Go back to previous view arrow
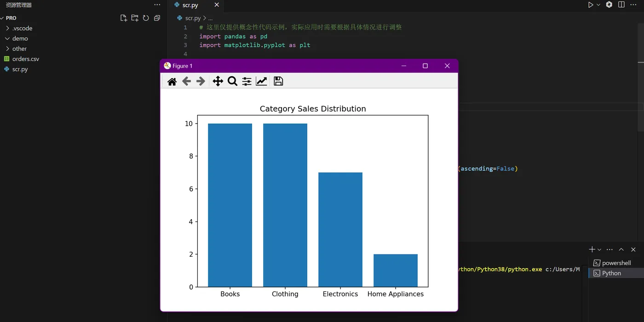 click(186, 81)
